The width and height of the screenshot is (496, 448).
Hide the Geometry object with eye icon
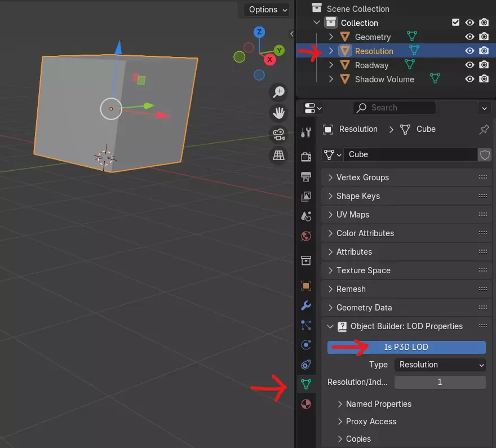coord(470,37)
